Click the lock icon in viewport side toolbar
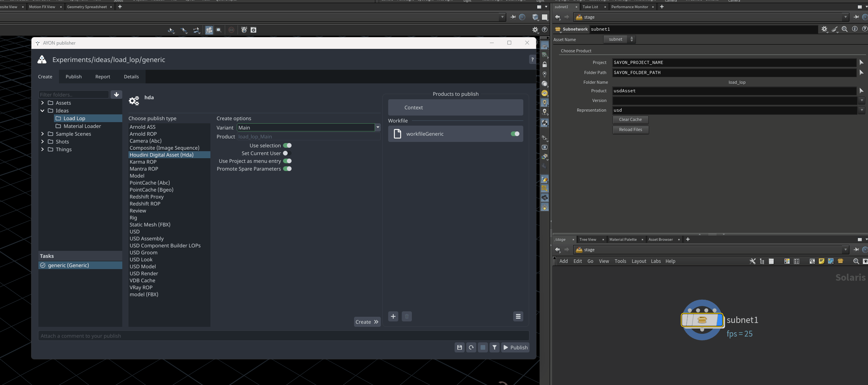 click(545, 64)
